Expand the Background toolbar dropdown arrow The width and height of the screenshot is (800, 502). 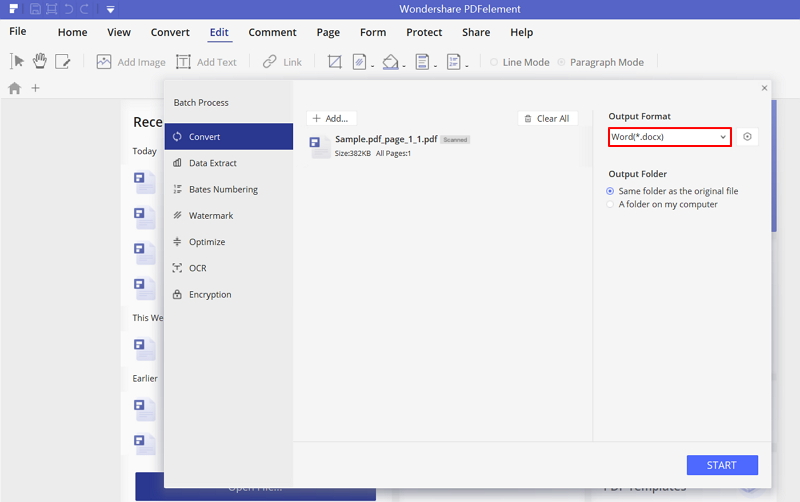(x=404, y=66)
